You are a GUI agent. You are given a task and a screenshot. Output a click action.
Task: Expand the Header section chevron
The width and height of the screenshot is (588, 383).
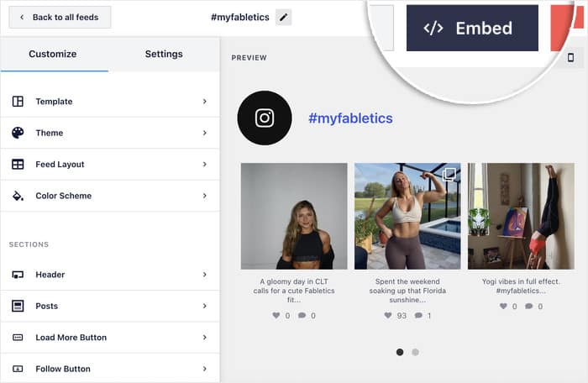205,275
